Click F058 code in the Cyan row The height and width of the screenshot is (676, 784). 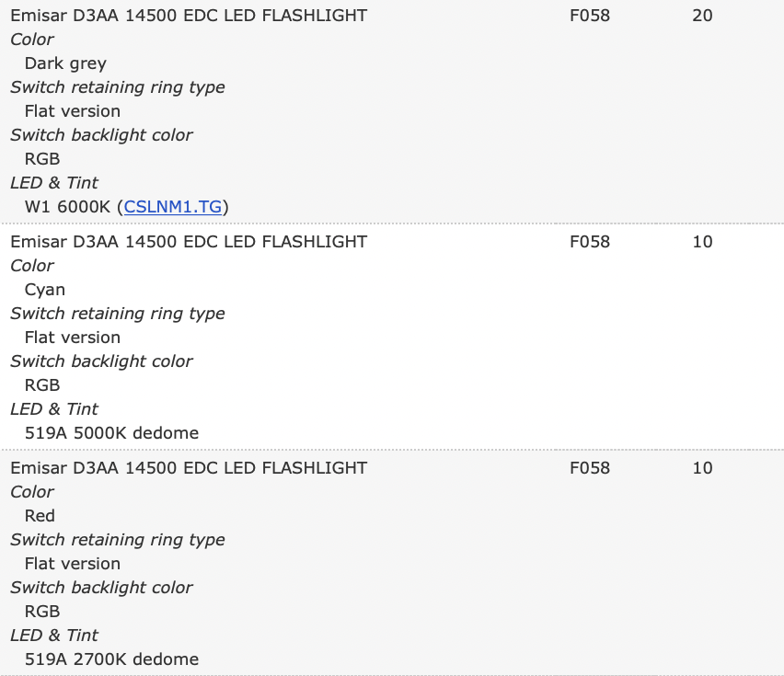pyautogui.click(x=590, y=242)
